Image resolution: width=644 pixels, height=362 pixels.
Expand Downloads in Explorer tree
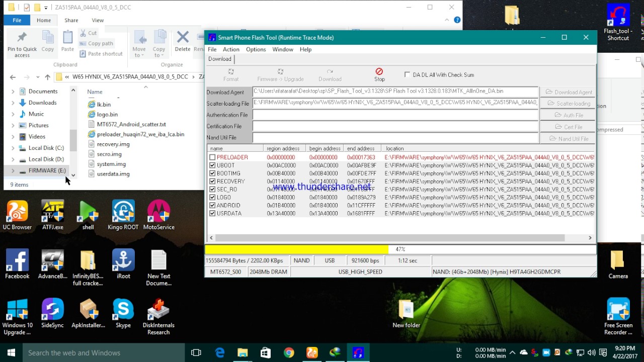pos(13,103)
